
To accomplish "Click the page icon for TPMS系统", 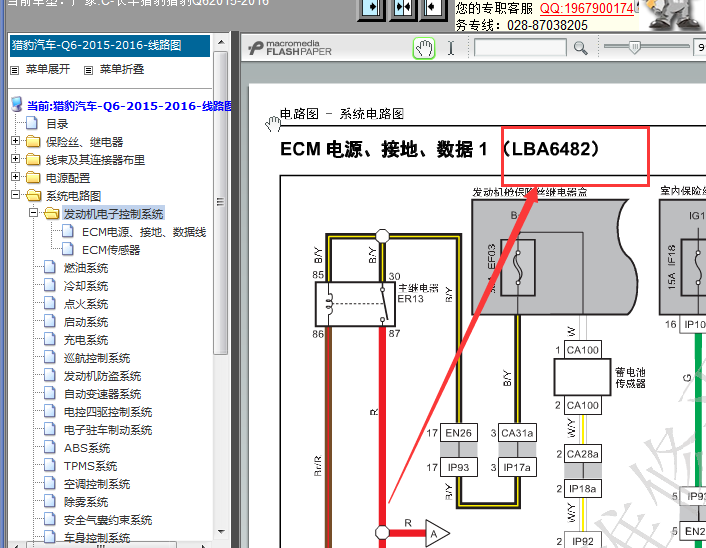I will (x=50, y=465).
